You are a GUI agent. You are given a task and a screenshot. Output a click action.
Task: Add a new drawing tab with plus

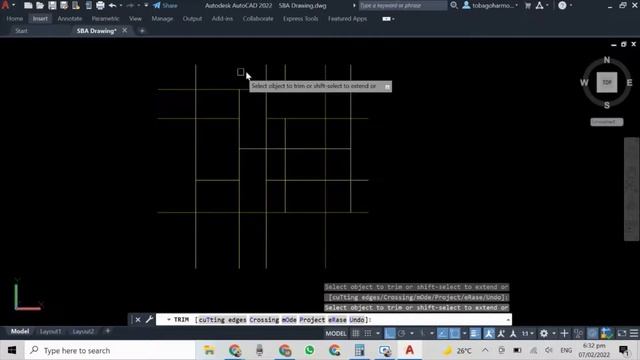coord(142,31)
